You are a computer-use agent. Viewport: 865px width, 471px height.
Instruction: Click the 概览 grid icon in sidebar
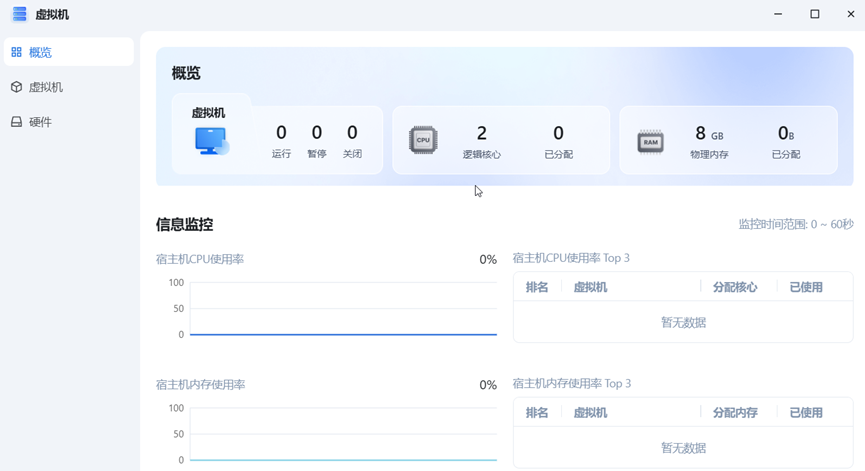point(17,52)
